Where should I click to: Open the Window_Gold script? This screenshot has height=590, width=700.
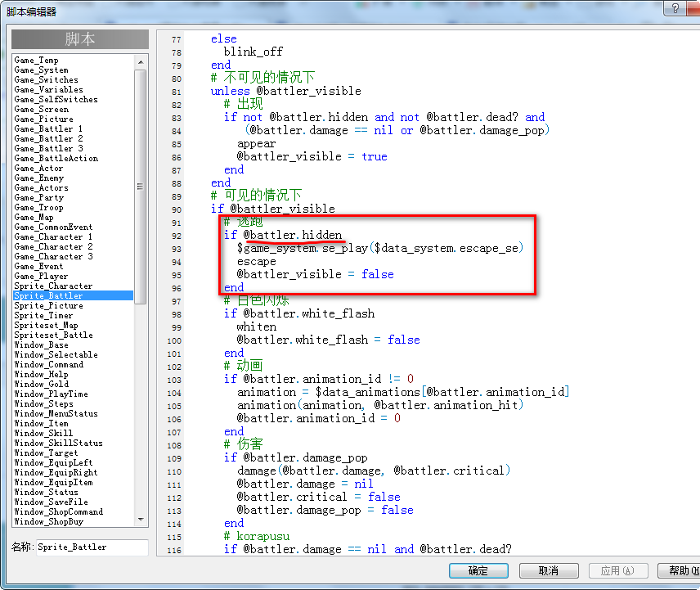coord(42,384)
